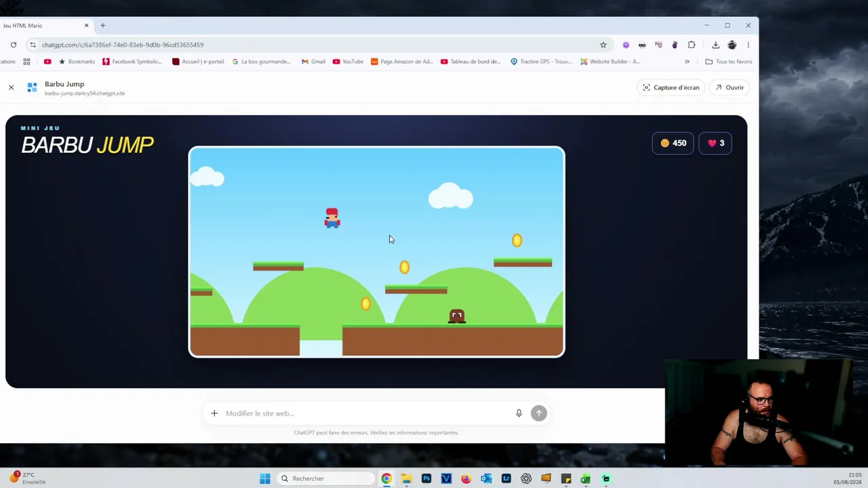868x488 pixels.
Task: Open site information icon beside URL
Action: (33, 45)
